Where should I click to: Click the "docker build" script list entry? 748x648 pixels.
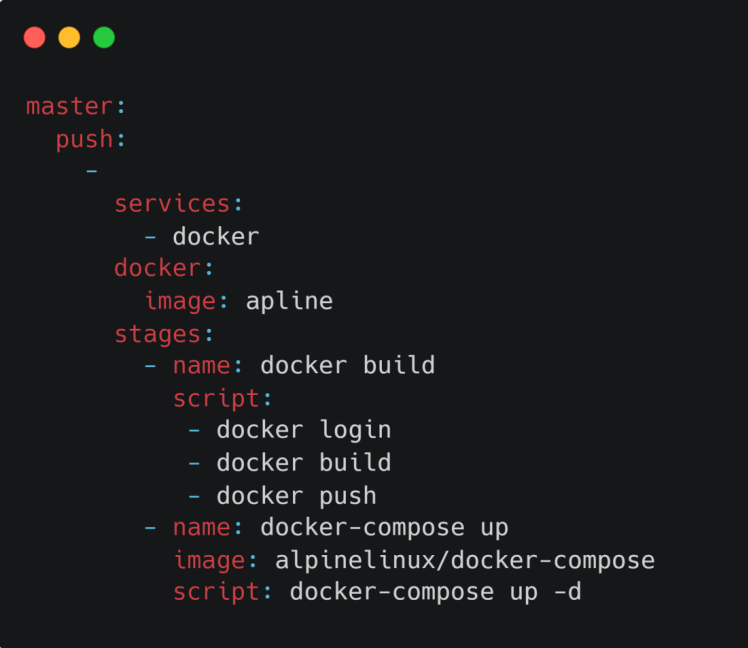pos(303,462)
